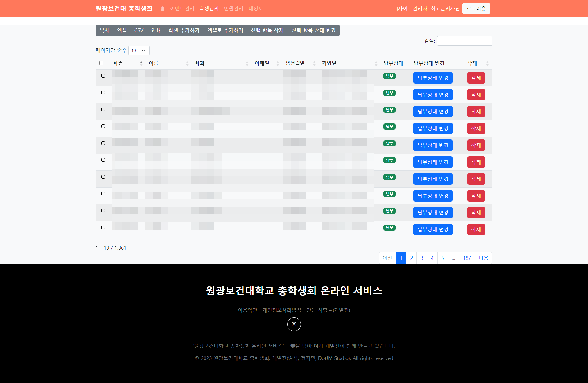Click the 납부 badge in the fifth row
The width and height of the screenshot is (588, 383).
[x=390, y=143]
